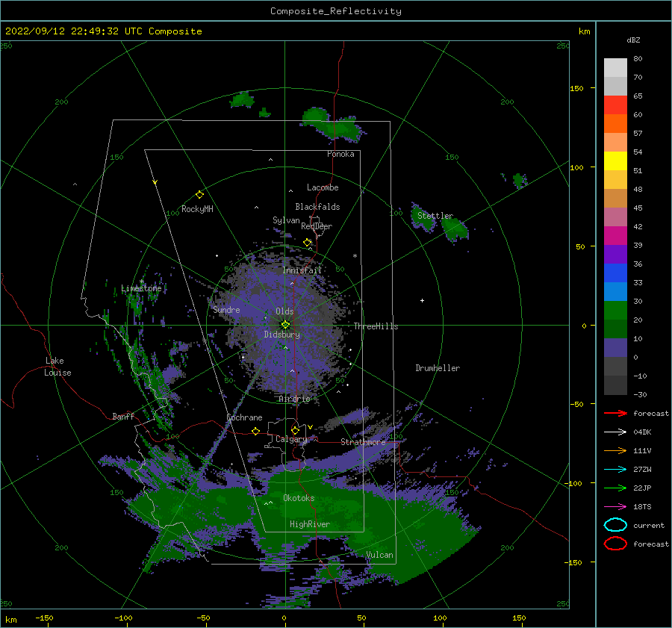The width and height of the screenshot is (672, 628).
Task: Click the Strathmore label
Action: [x=363, y=442]
